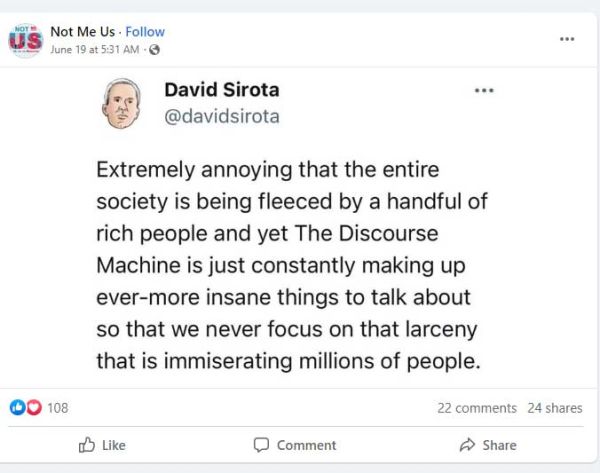Open the post options three-dot menu

tap(567, 39)
